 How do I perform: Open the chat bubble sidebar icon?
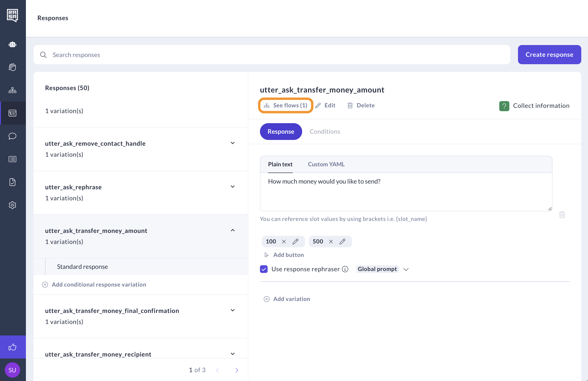coord(12,136)
